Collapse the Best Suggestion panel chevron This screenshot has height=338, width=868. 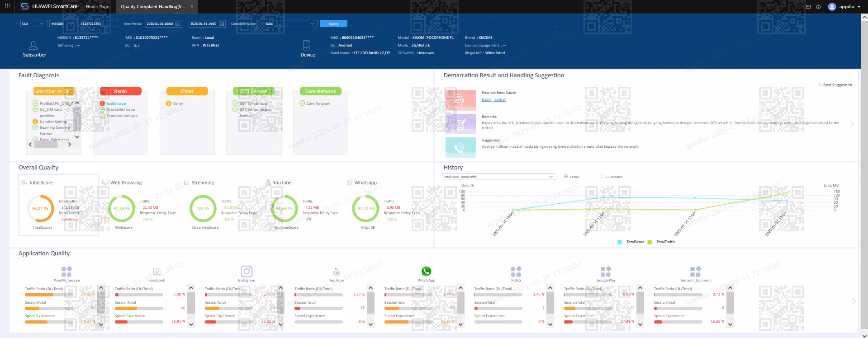point(820,85)
